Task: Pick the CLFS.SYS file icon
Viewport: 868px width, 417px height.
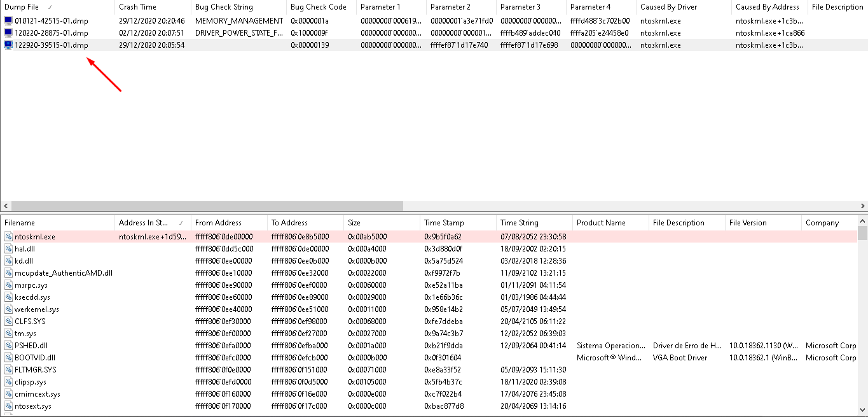Action: pos(8,322)
